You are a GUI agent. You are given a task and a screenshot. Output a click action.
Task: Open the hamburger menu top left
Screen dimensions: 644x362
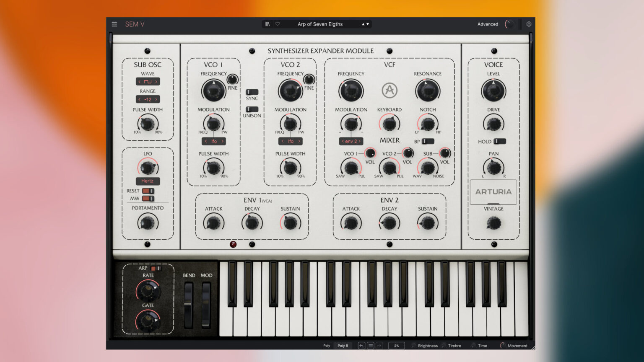(x=114, y=24)
